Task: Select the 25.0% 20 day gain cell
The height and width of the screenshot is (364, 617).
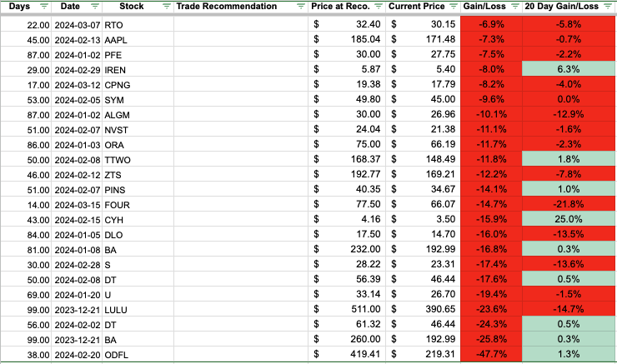Action: 569,219
